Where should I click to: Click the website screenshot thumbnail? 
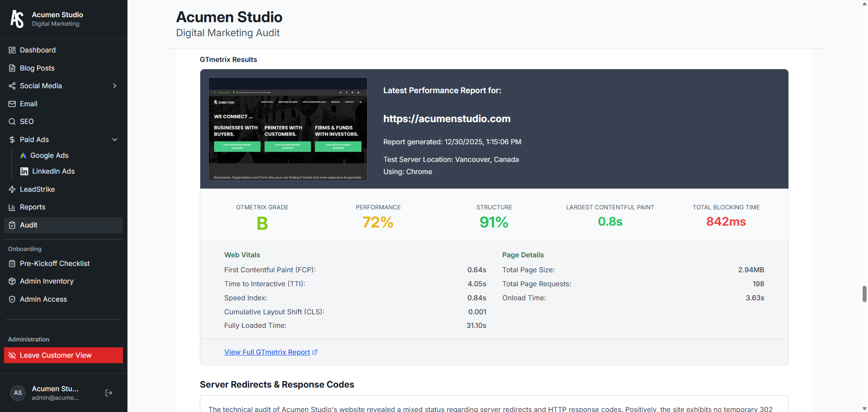(x=288, y=129)
